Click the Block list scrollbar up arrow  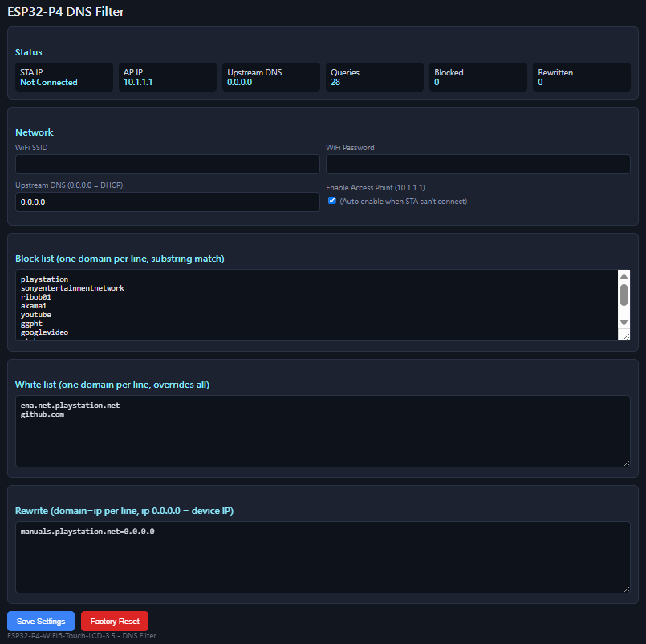(x=624, y=277)
